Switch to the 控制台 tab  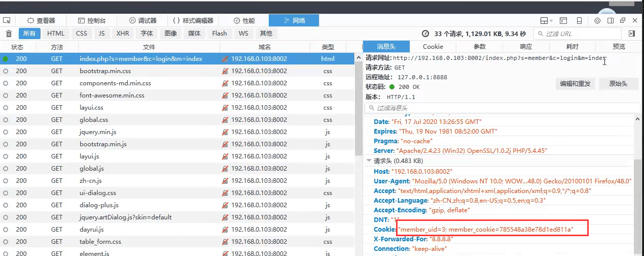point(92,21)
